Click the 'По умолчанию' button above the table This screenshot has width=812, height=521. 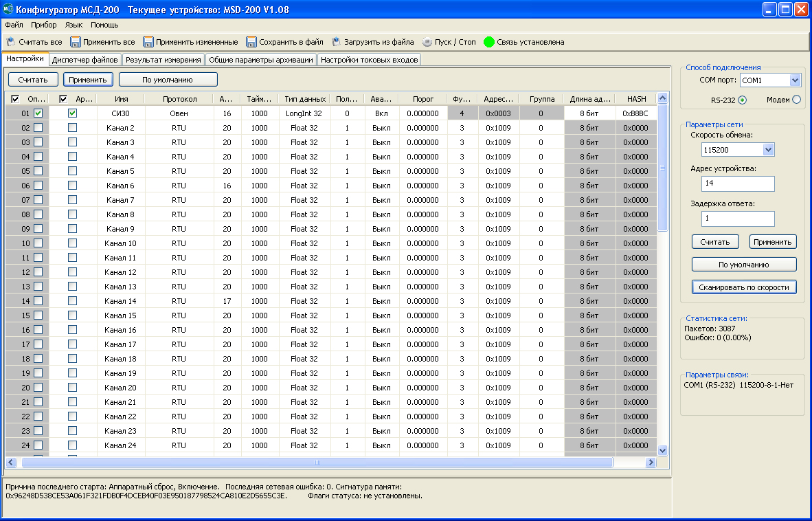click(x=168, y=80)
